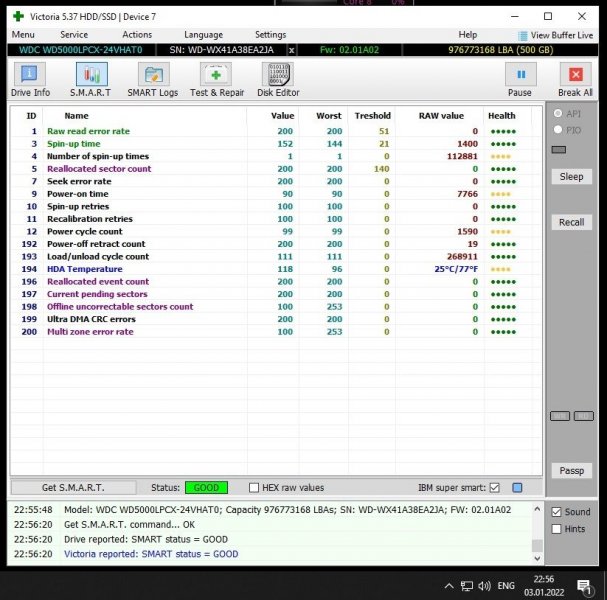Click the Get S.M.A.R.T. button
The image size is (607, 600).
(x=72, y=488)
